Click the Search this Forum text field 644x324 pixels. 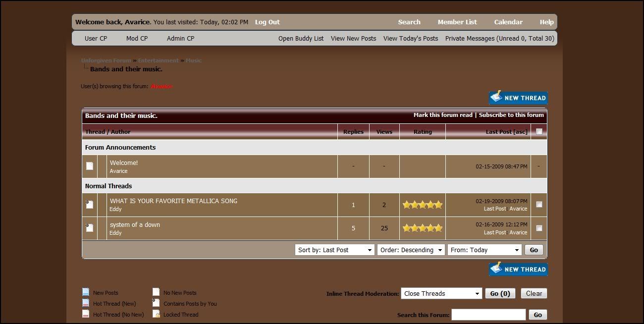[x=488, y=315]
